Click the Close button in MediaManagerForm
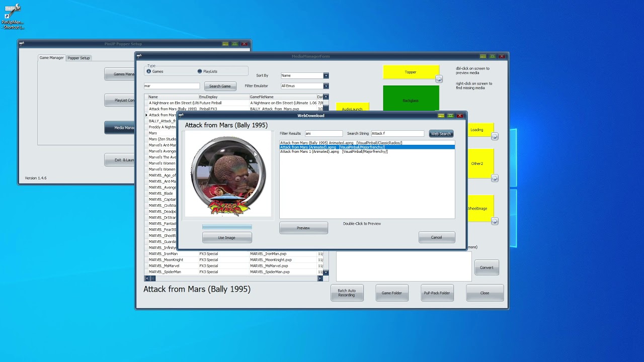 [485, 293]
